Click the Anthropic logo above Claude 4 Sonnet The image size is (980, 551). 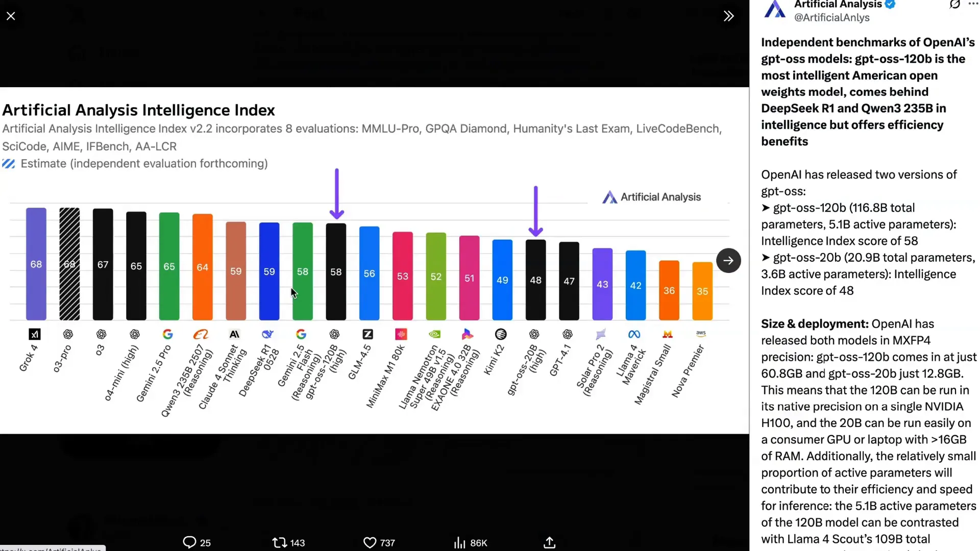click(234, 334)
